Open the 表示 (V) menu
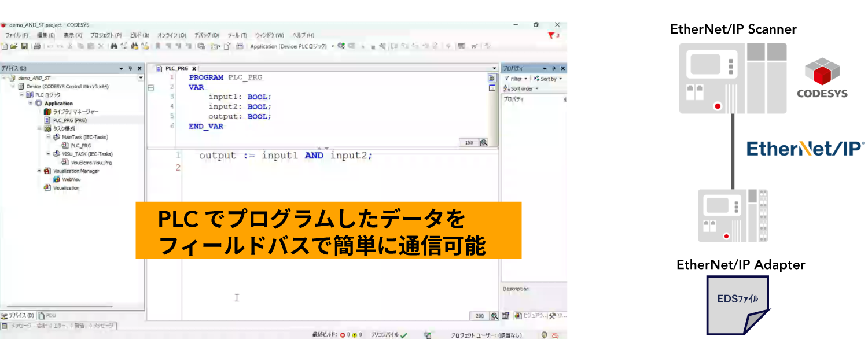This screenshot has height=347, width=868. (72, 35)
